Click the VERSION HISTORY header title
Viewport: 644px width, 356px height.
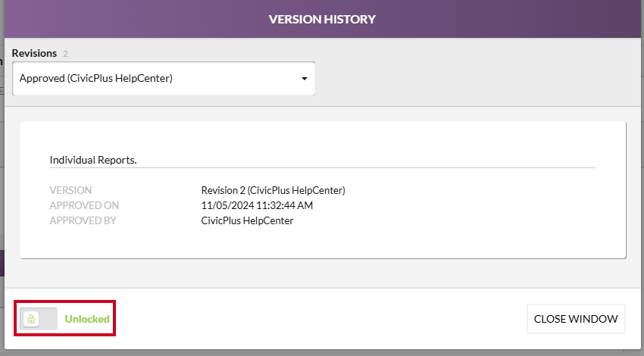322,19
